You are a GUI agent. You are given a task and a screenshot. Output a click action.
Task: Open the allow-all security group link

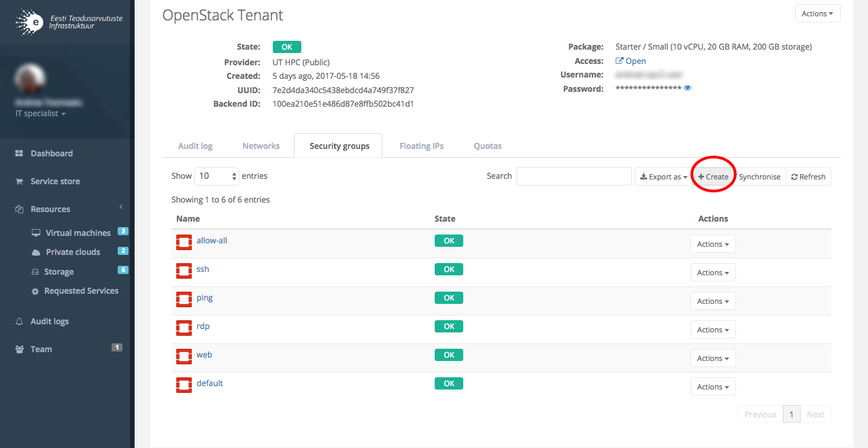[212, 241]
